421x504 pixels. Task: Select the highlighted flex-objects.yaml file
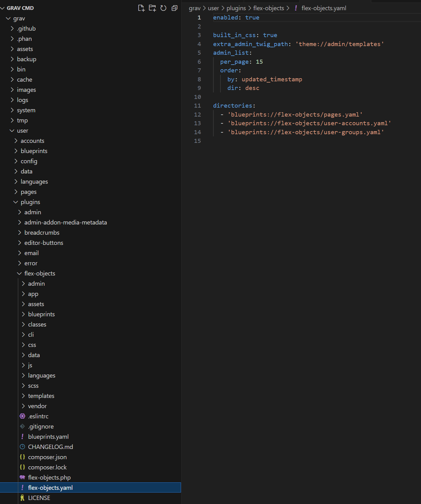click(x=91, y=488)
